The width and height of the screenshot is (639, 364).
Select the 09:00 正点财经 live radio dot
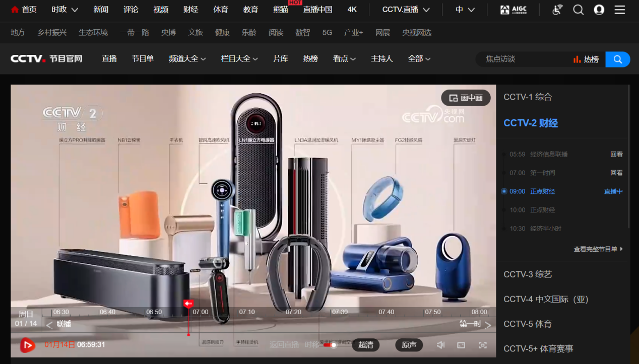(x=504, y=191)
